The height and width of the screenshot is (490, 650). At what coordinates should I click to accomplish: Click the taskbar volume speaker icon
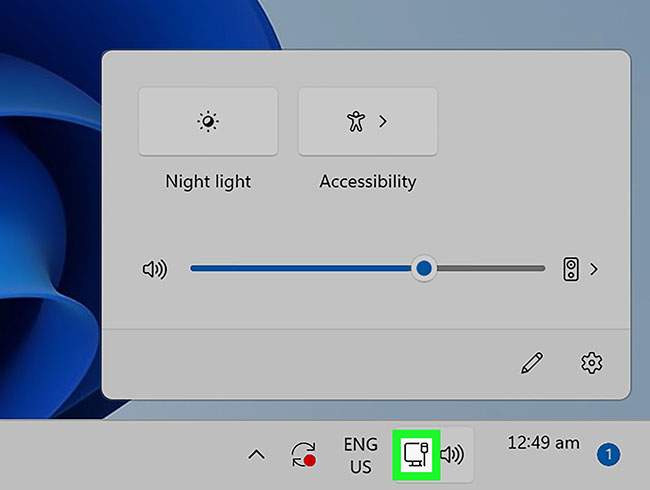[x=453, y=455]
